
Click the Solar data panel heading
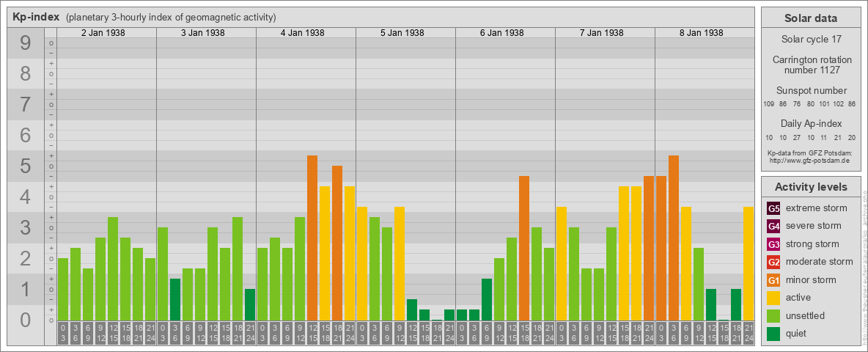click(x=811, y=18)
